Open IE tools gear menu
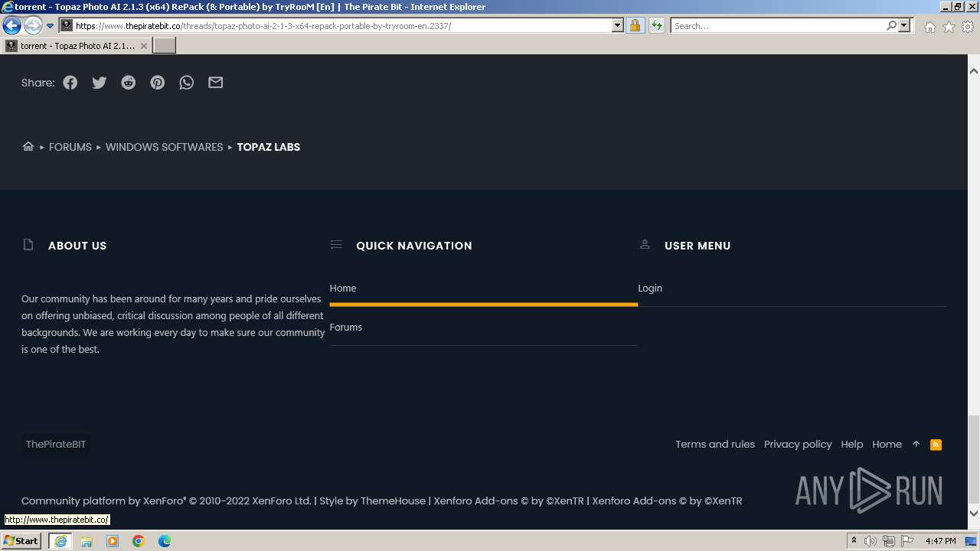 coord(968,27)
